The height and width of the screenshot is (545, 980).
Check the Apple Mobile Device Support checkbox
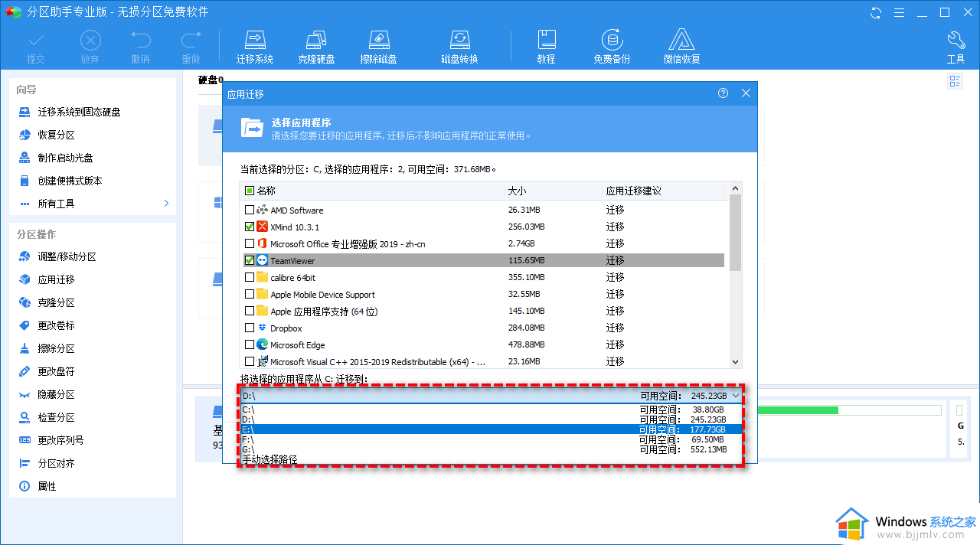[x=250, y=294]
